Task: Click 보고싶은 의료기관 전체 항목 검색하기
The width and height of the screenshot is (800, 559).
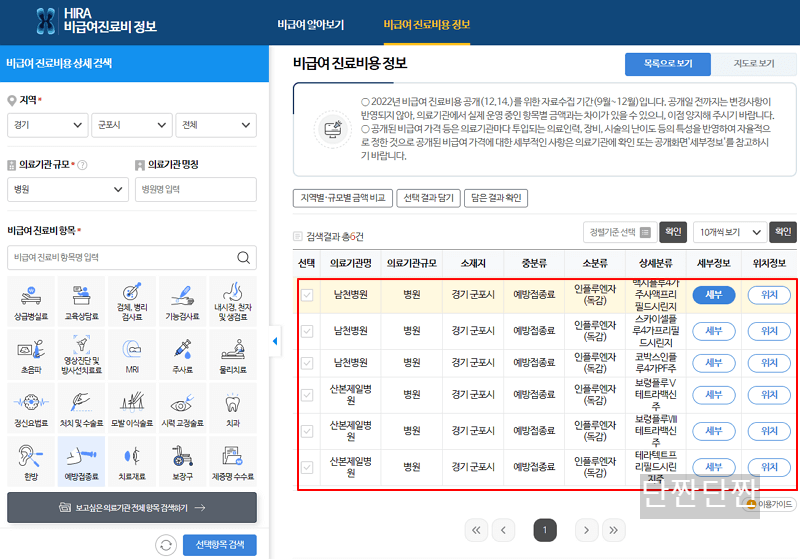Action: 132,507
